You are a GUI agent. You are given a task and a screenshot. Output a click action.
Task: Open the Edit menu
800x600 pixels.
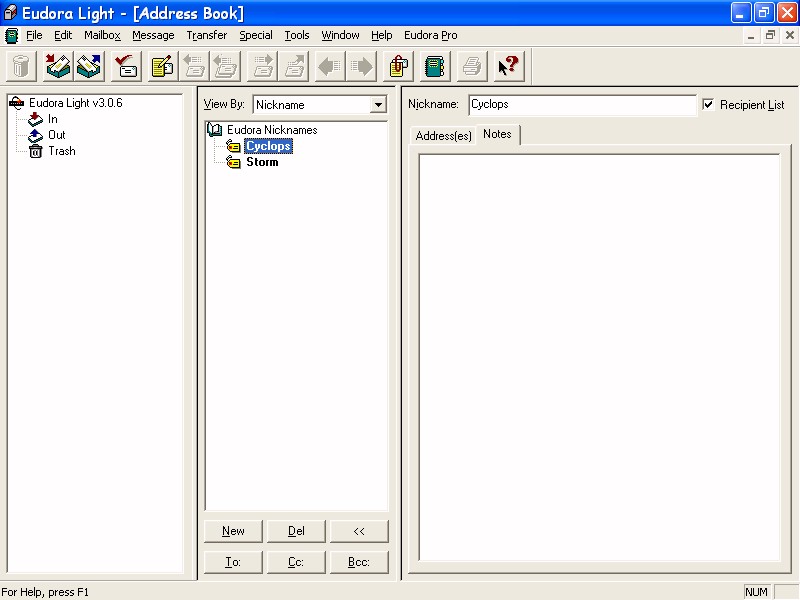tap(63, 35)
